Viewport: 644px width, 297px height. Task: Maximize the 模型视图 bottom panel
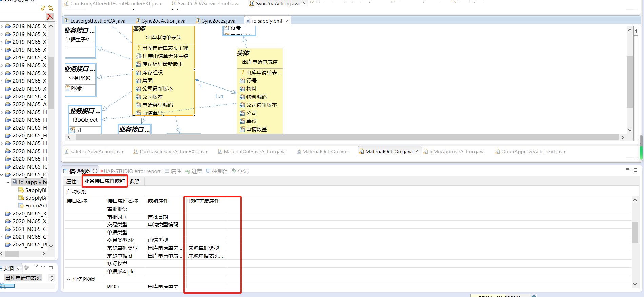(636, 170)
